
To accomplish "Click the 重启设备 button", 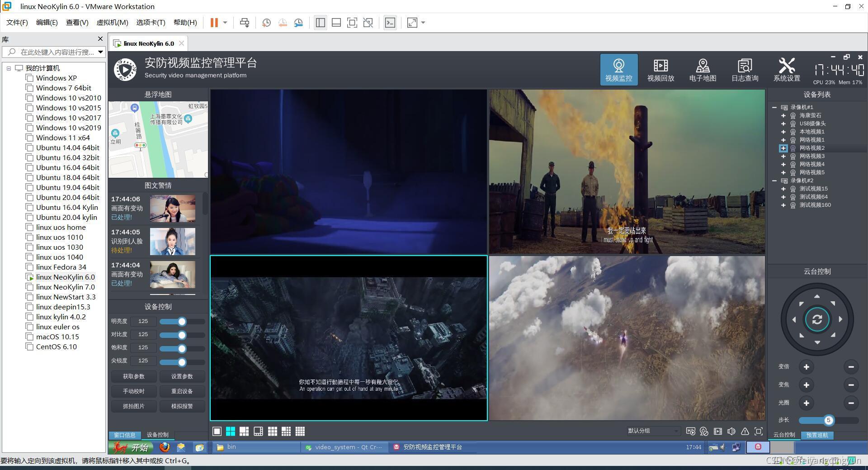I will click(x=182, y=391).
